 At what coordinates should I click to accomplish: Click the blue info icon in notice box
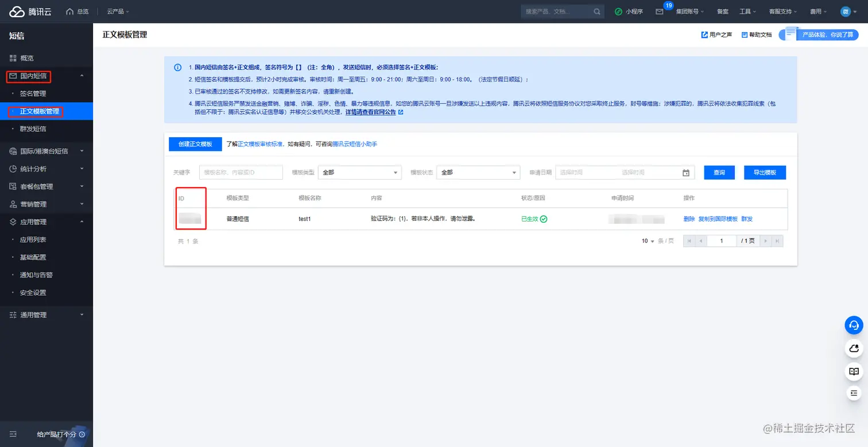coord(178,67)
